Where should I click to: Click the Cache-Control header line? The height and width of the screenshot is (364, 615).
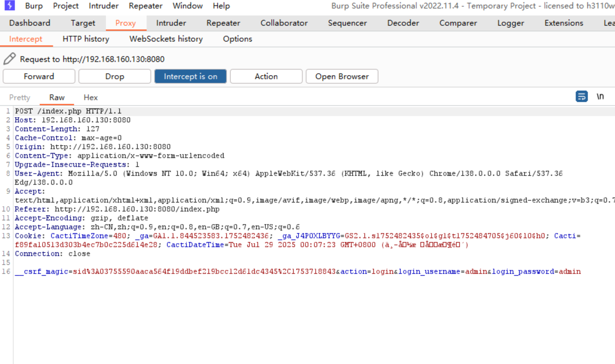click(68, 138)
